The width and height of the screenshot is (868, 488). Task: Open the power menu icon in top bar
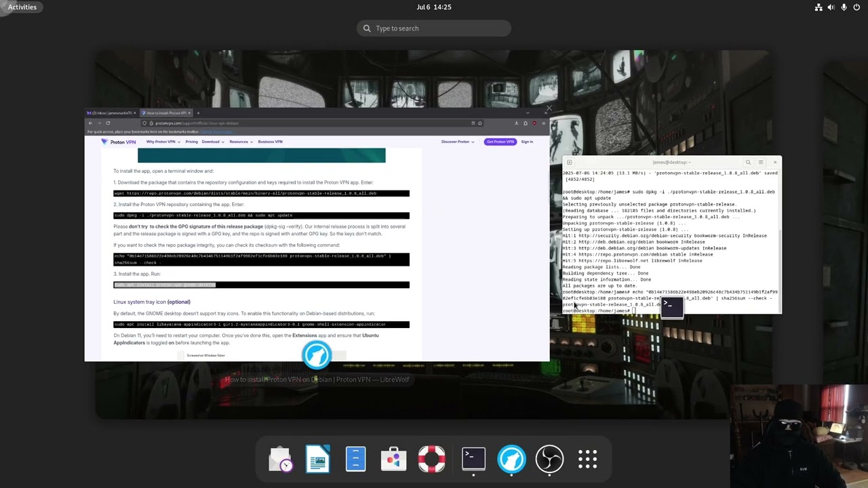tap(856, 7)
